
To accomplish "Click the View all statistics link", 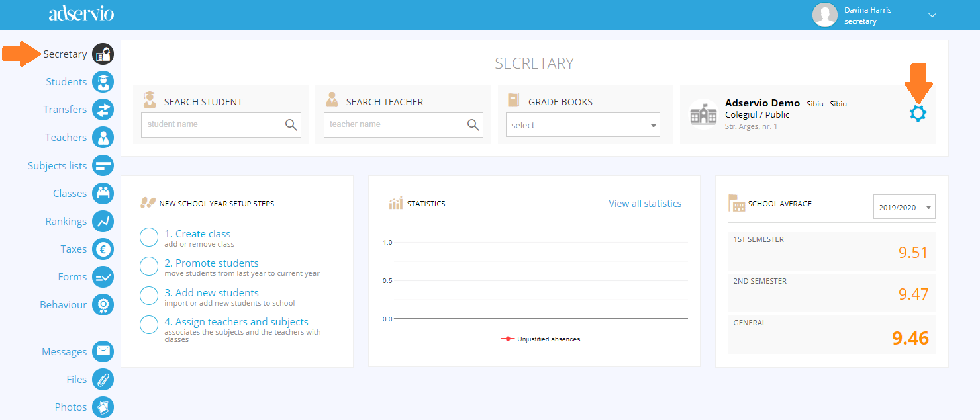I will pos(645,204).
